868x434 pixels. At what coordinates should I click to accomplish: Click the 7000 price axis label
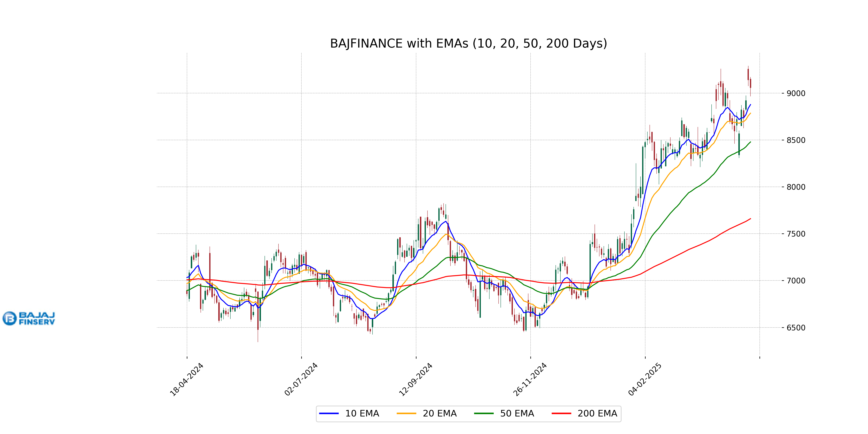click(796, 281)
